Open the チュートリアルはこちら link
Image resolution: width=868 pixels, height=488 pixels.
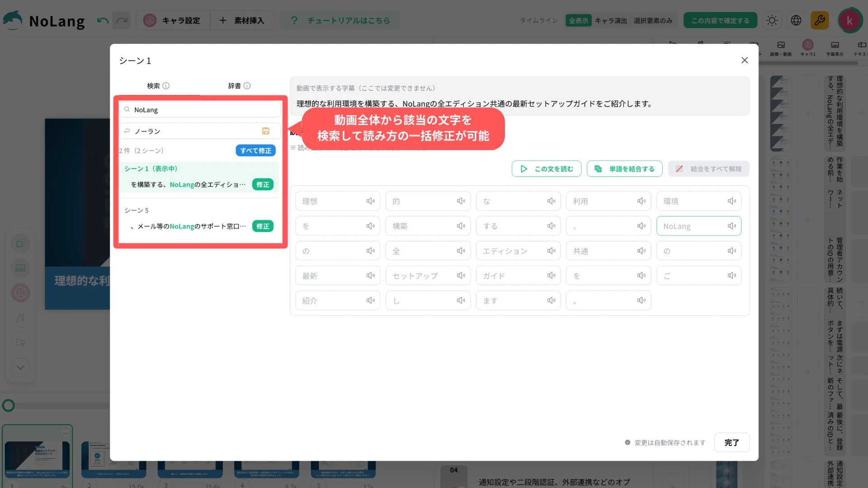(x=340, y=21)
